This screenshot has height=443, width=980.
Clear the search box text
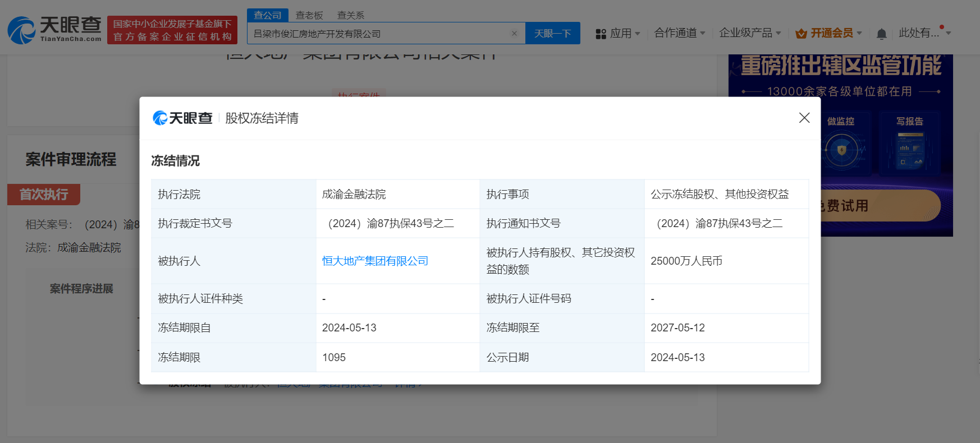(514, 34)
